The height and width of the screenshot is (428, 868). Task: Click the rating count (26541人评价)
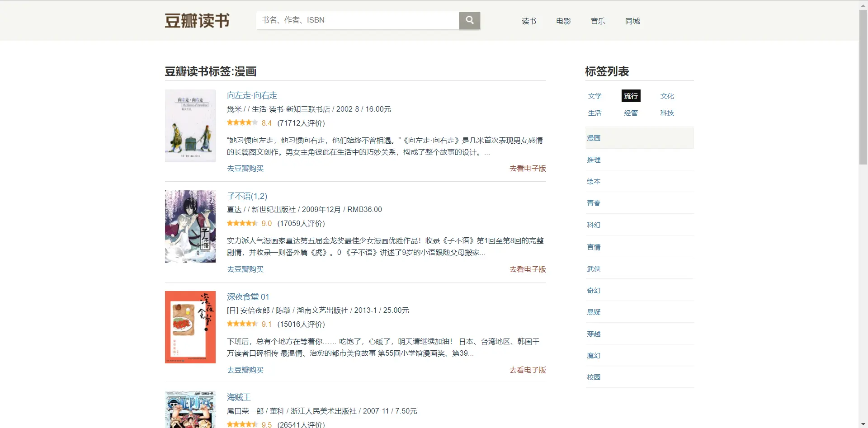(301, 424)
